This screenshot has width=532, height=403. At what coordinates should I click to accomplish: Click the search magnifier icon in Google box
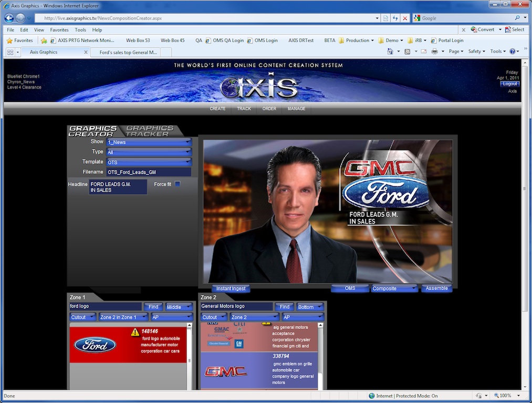coord(517,18)
